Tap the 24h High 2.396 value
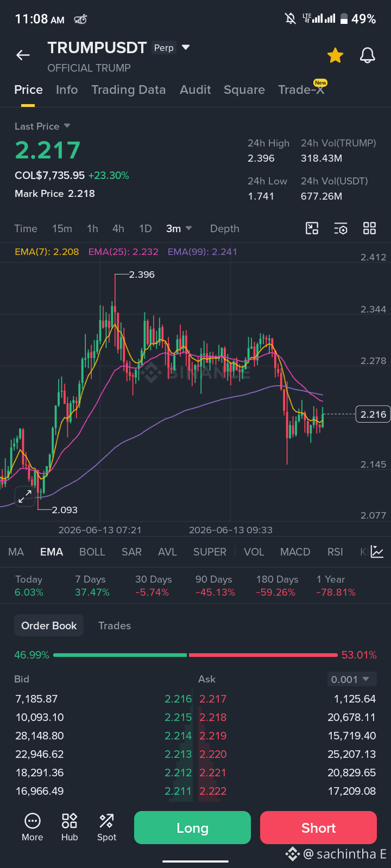The width and height of the screenshot is (391, 868). click(x=261, y=158)
